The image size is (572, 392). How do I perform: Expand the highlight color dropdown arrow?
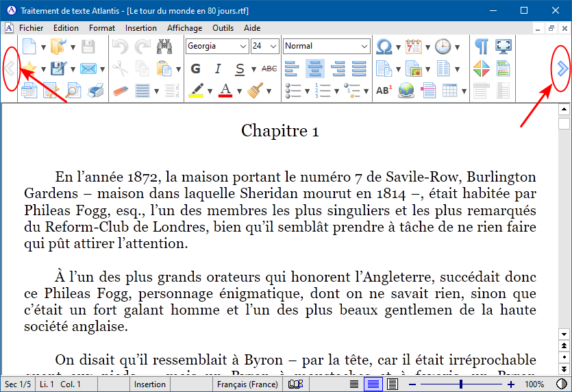click(210, 91)
